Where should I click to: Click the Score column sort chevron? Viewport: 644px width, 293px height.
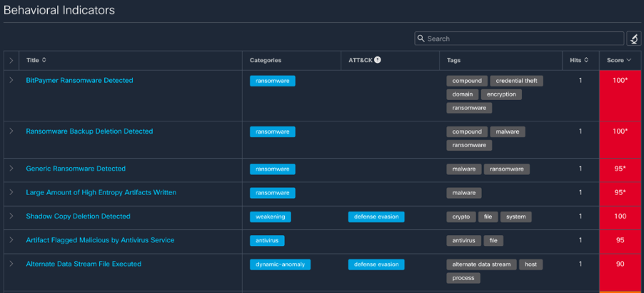pyautogui.click(x=628, y=60)
